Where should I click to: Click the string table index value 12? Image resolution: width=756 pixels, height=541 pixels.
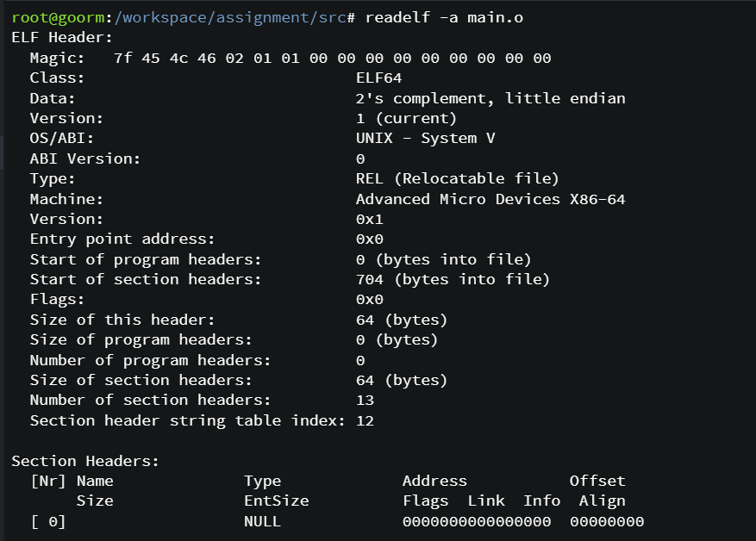[365, 420]
